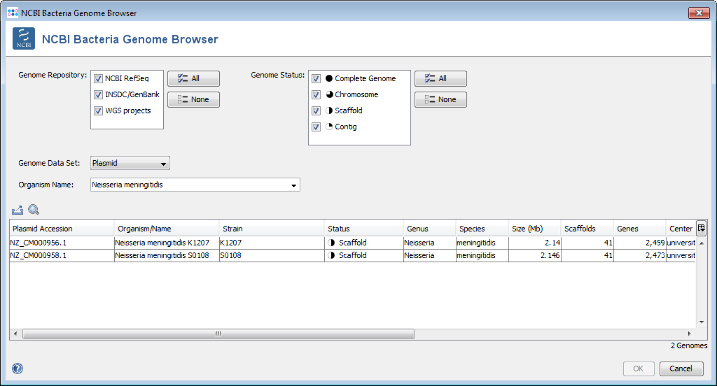The image size is (717, 386).
Task: Sort by Genes column header
Action: tap(639, 228)
